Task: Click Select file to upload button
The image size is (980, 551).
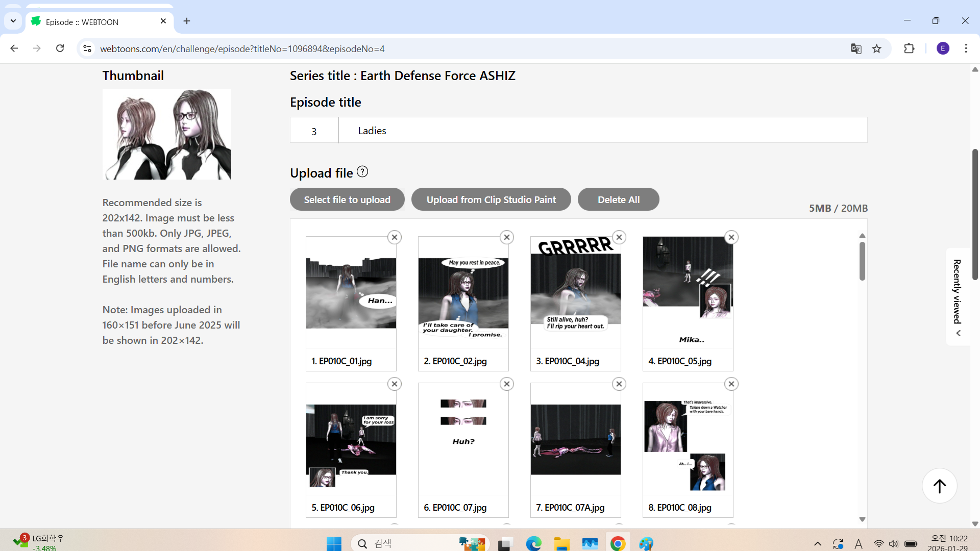Action: click(x=347, y=199)
